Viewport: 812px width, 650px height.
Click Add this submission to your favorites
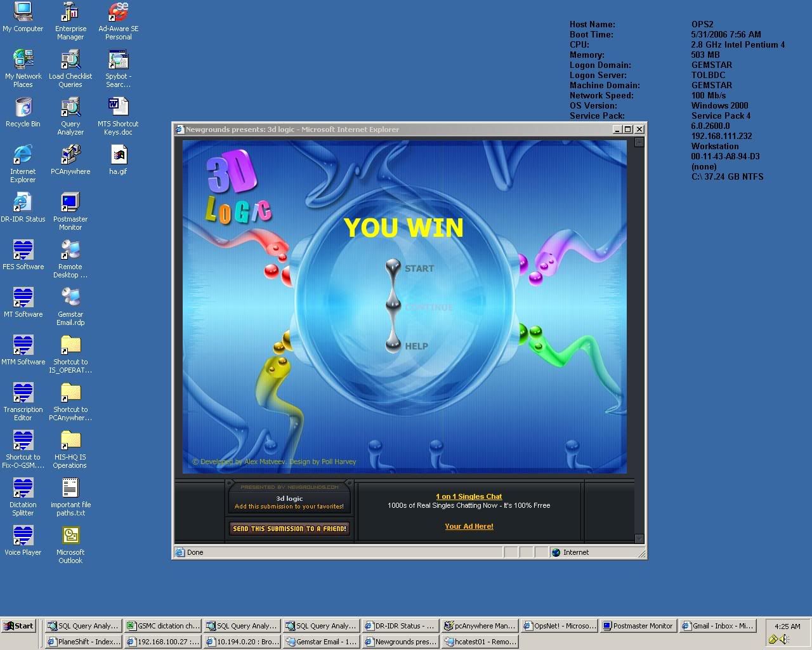tap(289, 507)
